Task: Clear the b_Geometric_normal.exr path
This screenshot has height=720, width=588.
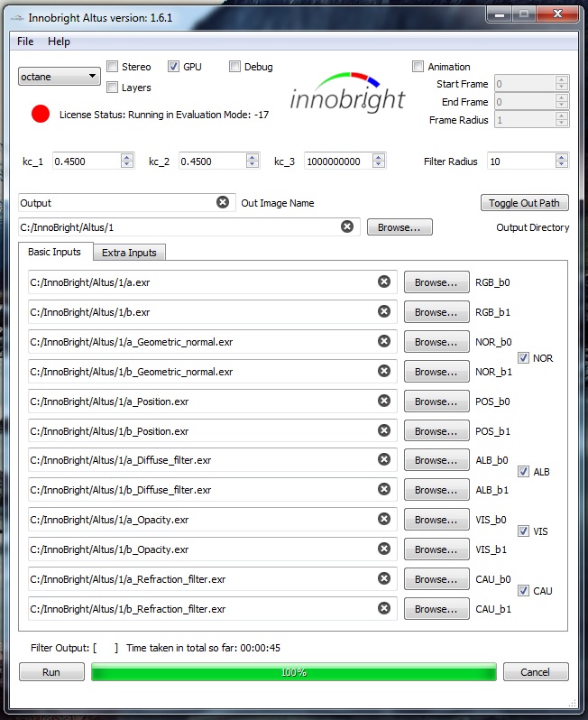Action: (384, 371)
